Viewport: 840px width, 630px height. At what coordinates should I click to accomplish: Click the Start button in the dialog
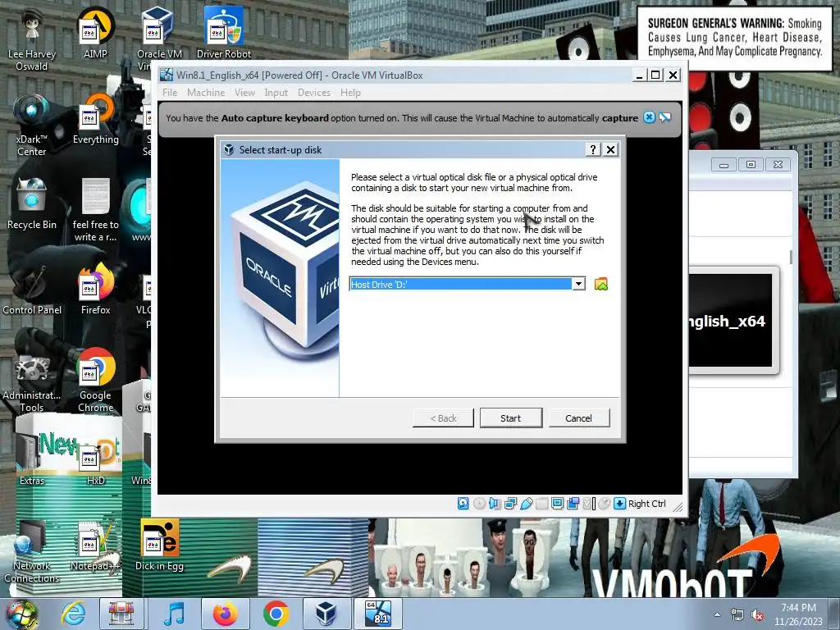pos(510,418)
